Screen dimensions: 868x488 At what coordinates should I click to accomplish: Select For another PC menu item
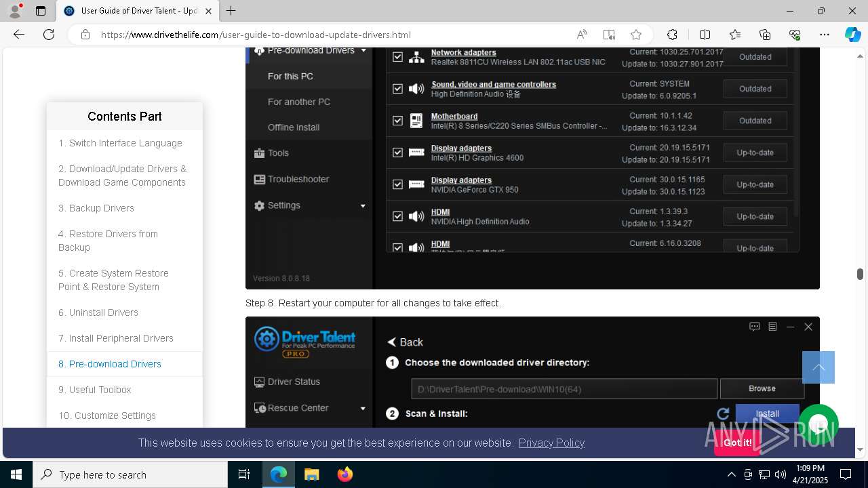point(299,102)
